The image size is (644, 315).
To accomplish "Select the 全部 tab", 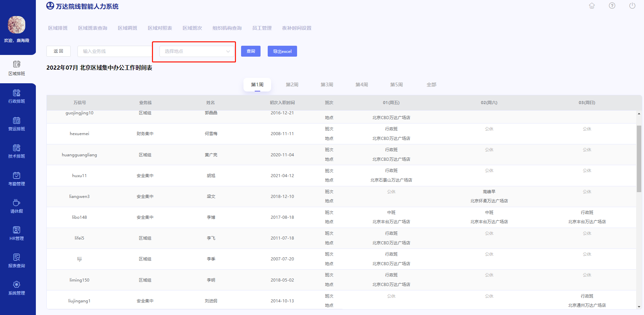I will click(431, 85).
